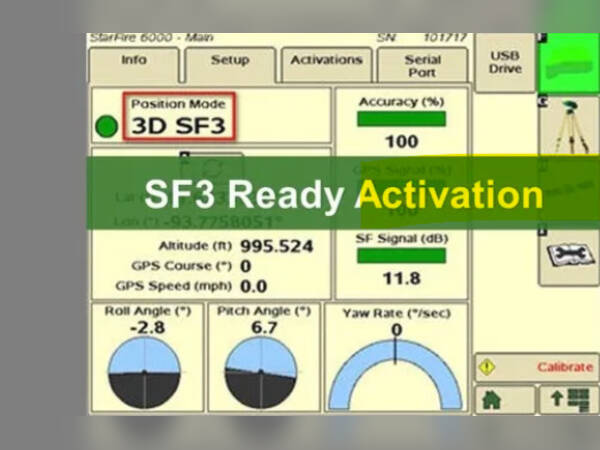
Task: Click the yellow warning diamond beside Calibrate
Action: coord(487,367)
